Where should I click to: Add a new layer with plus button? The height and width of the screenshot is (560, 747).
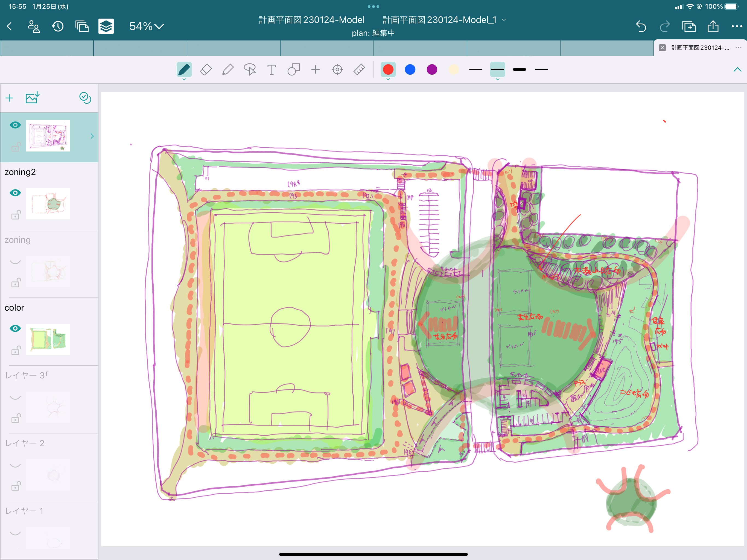(10, 98)
